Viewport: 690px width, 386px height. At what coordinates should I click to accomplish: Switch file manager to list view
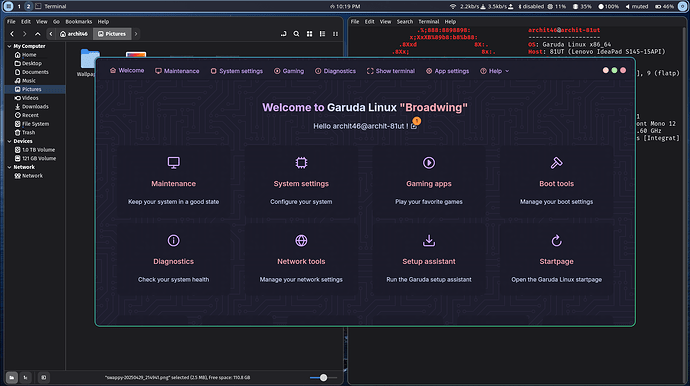323,34
